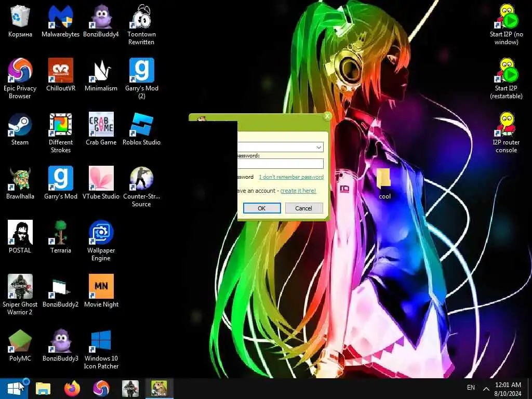Open the Different Strokes shortcut
This screenshot has height=399, width=532.
pyautogui.click(x=60, y=132)
